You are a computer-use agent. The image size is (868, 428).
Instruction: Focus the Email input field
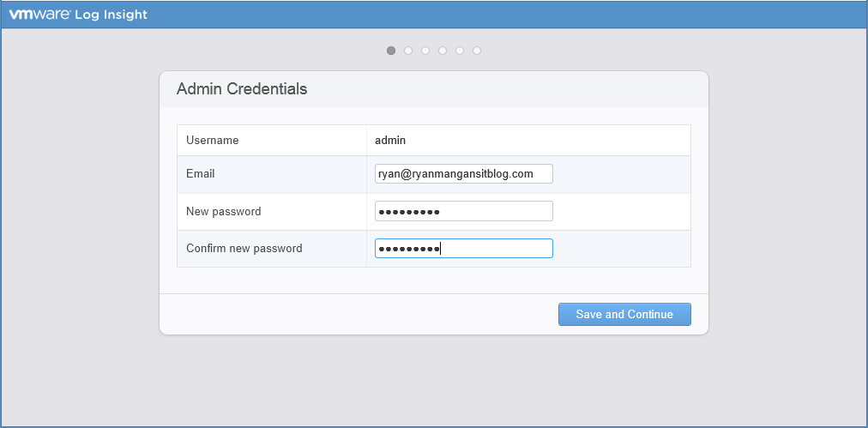click(x=464, y=174)
